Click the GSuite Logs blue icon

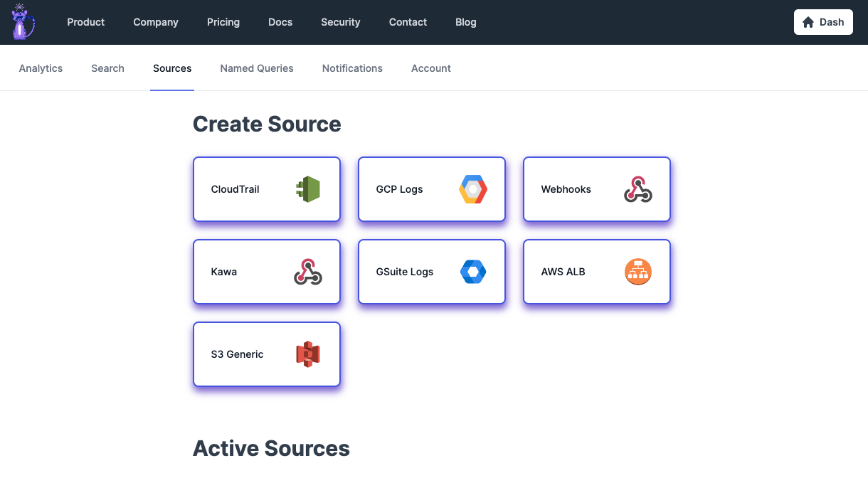pyautogui.click(x=473, y=272)
